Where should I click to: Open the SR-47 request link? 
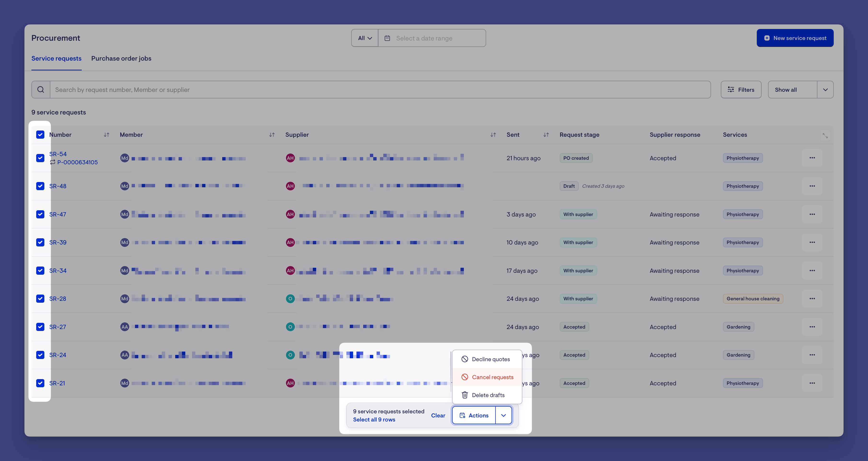[x=58, y=214]
